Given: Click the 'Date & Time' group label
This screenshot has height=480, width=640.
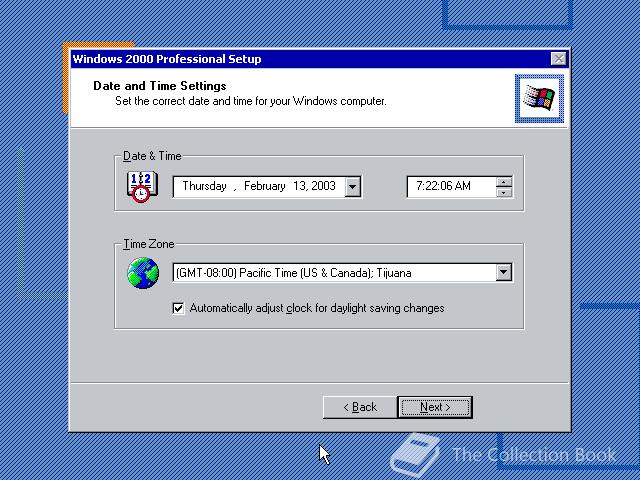Looking at the screenshot, I should click(x=152, y=156).
